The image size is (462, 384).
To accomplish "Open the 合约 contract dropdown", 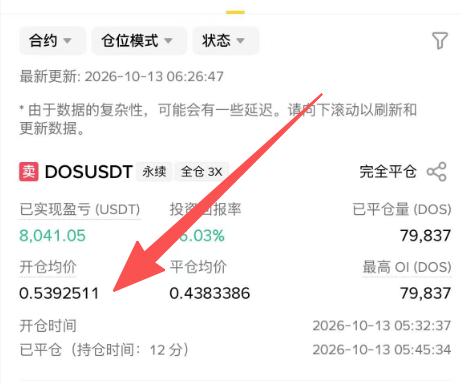I will click(x=52, y=41).
